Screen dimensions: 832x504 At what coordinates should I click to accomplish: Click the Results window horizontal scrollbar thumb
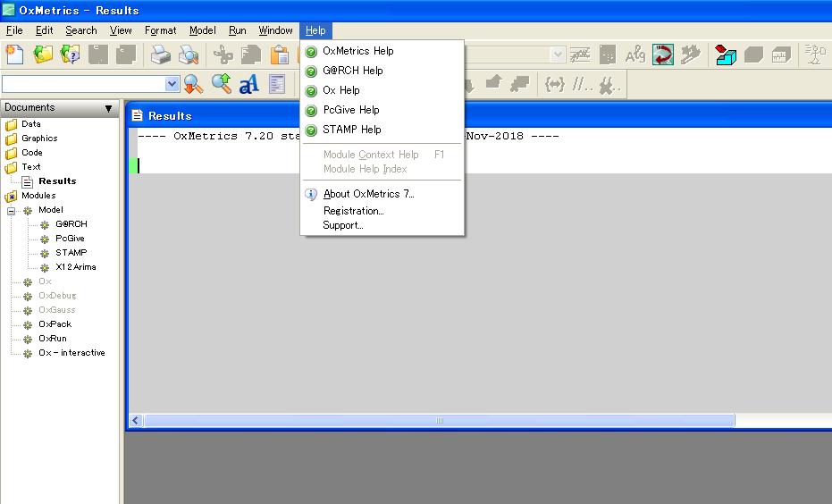click(440, 421)
